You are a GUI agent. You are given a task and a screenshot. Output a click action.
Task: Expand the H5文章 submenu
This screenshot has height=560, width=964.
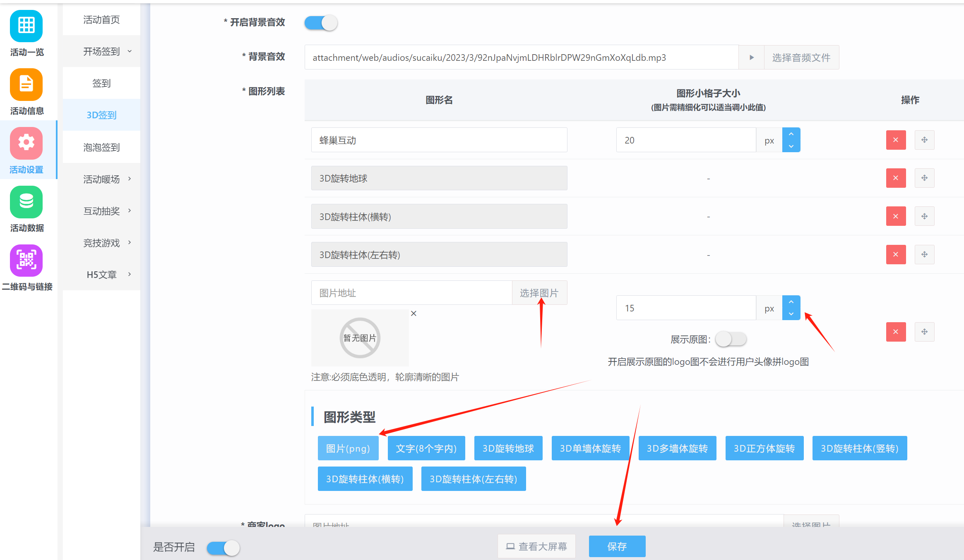[x=101, y=275]
